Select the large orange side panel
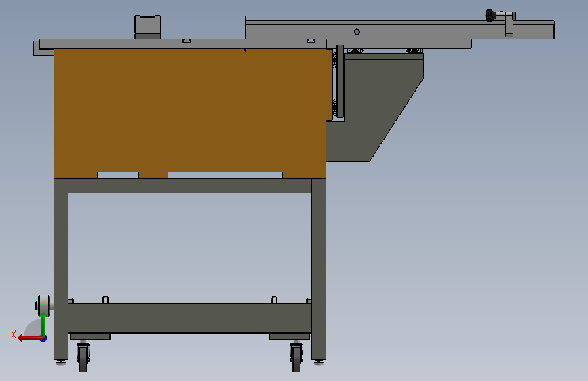Viewport: 588px width, 381px height. tap(190, 111)
